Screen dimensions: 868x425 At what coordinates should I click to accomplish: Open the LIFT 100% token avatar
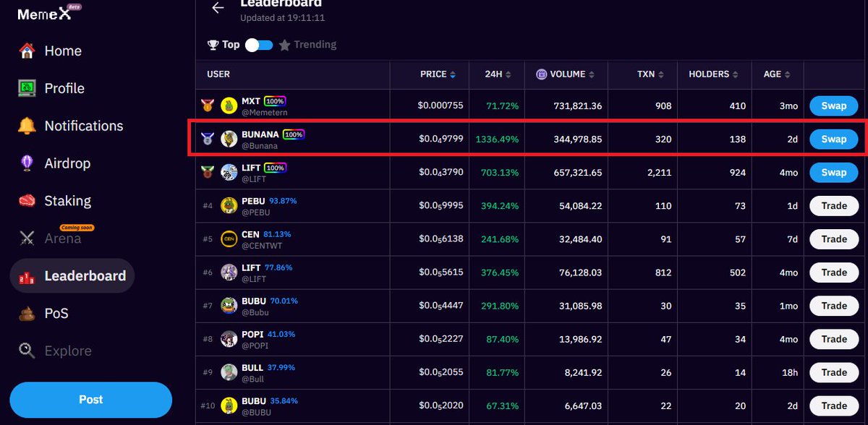[x=229, y=172]
